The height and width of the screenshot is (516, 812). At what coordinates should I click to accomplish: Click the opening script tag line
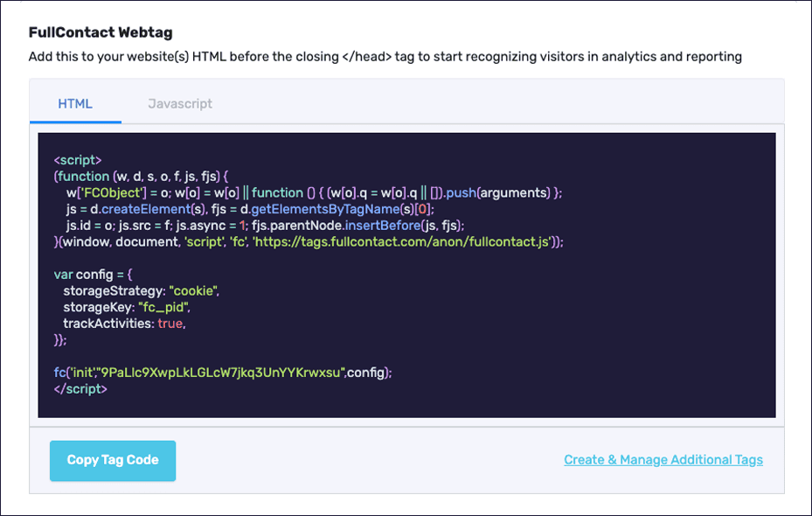click(77, 159)
